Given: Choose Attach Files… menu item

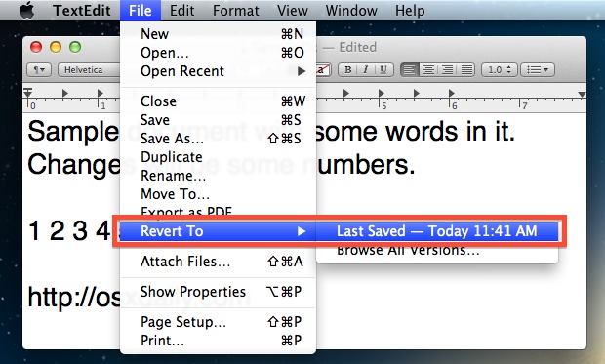Looking at the screenshot, I should [218, 262].
